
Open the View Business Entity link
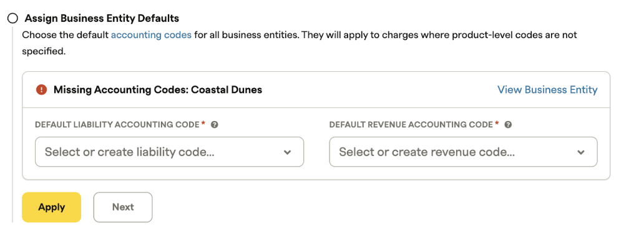[547, 90]
